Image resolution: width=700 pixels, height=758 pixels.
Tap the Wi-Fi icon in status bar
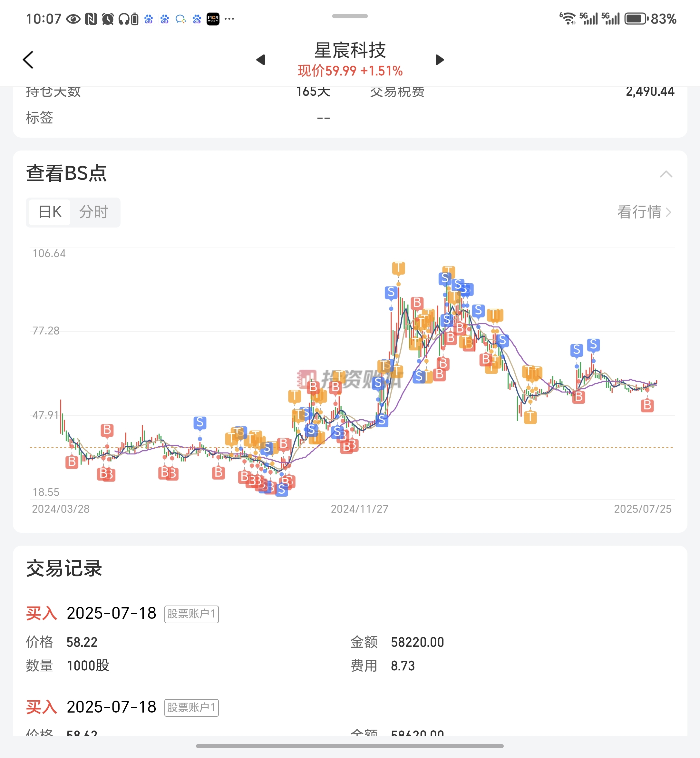(568, 19)
